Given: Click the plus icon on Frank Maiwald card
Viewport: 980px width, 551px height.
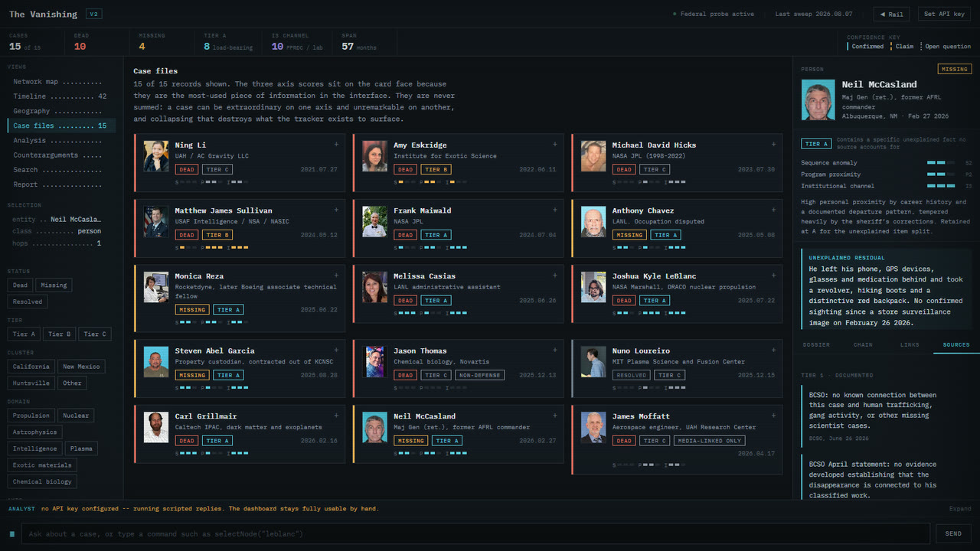Looking at the screenshot, I should point(555,210).
